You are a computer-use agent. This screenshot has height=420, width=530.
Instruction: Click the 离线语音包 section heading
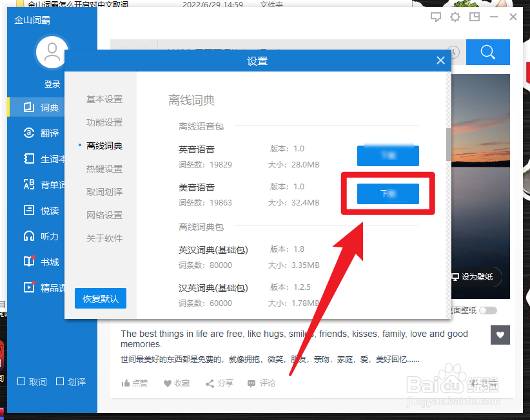click(x=201, y=126)
